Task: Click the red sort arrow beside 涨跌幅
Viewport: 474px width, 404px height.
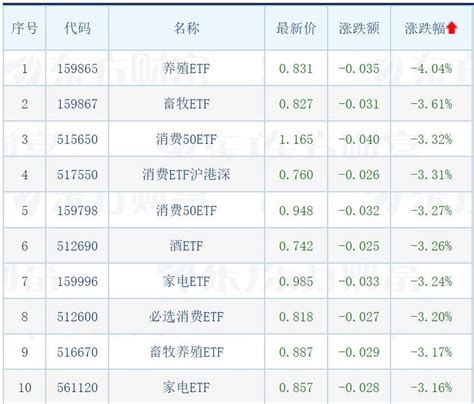Action: [x=452, y=28]
